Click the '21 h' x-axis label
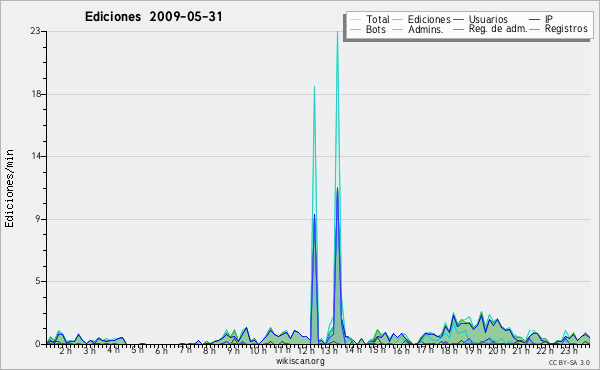 (x=521, y=350)
